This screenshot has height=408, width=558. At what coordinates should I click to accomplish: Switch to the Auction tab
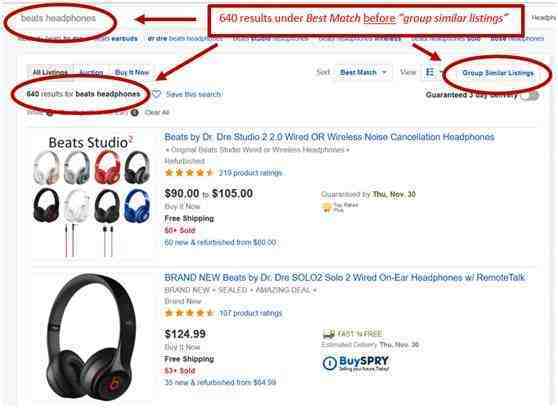[91, 73]
